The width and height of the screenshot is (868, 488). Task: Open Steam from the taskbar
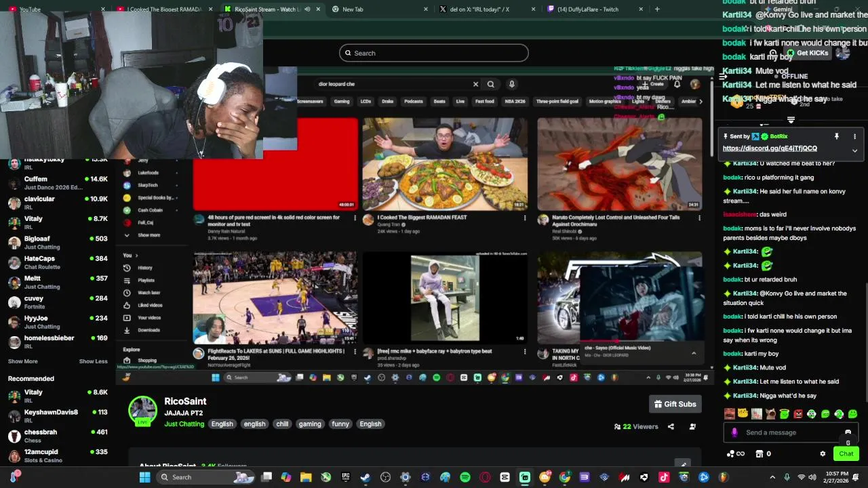pyautogui.click(x=365, y=477)
